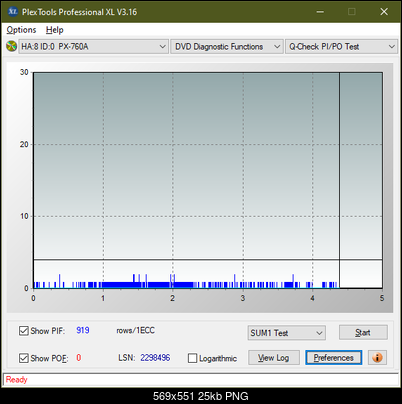Screen dimensions: 402x404
Task: Click the disc drive icon beside drive selector
Action: 11,46
